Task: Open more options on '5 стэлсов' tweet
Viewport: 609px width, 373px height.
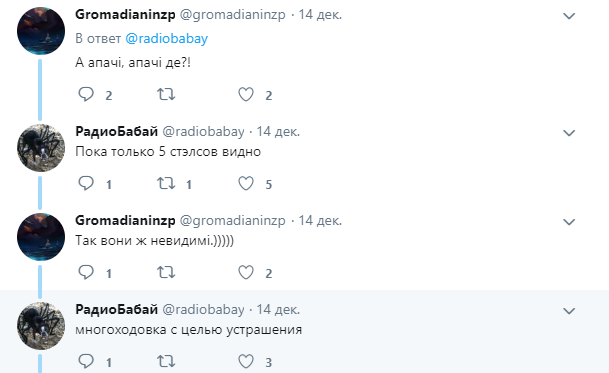Action: click(569, 133)
